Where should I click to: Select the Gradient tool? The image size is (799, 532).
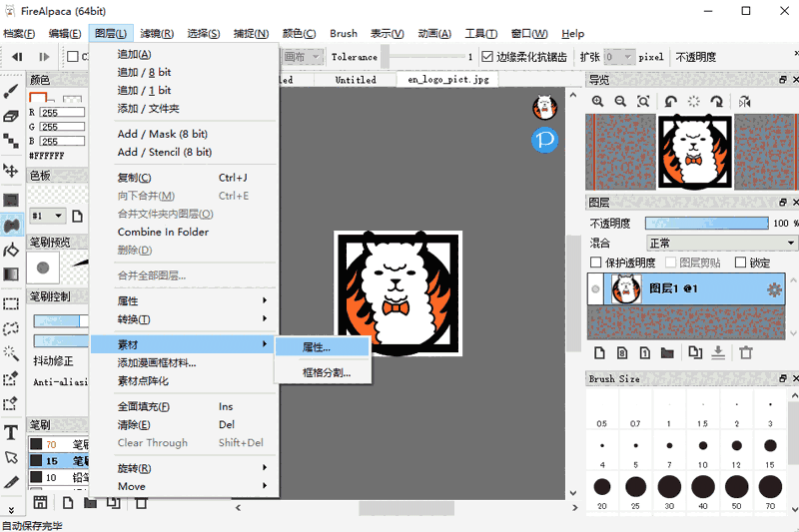(11, 274)
